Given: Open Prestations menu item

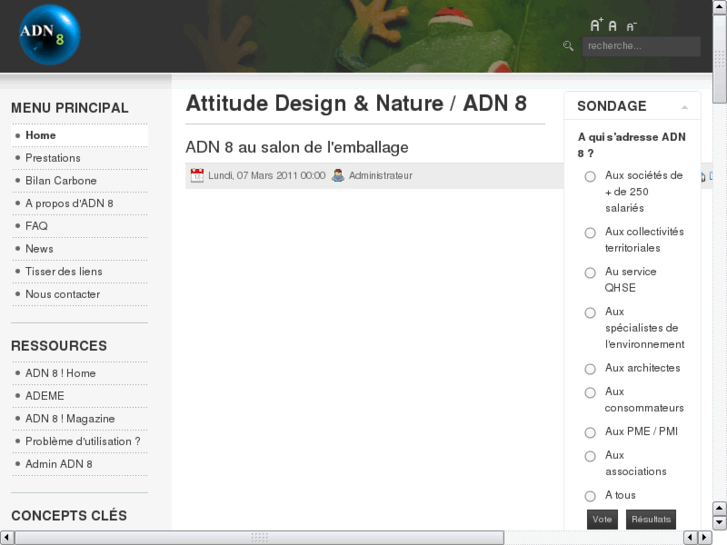Looking at the screenshot, I should click(79, 158).
